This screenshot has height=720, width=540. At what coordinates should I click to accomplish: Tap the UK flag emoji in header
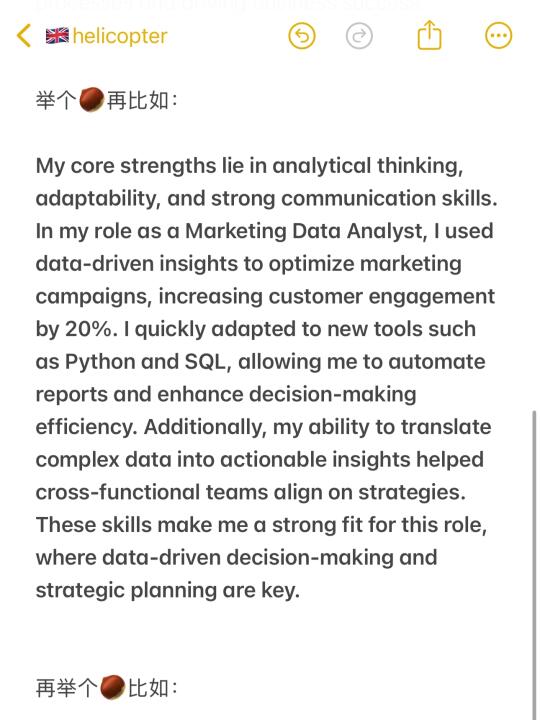pyautogui.click(x=57, y=36)
